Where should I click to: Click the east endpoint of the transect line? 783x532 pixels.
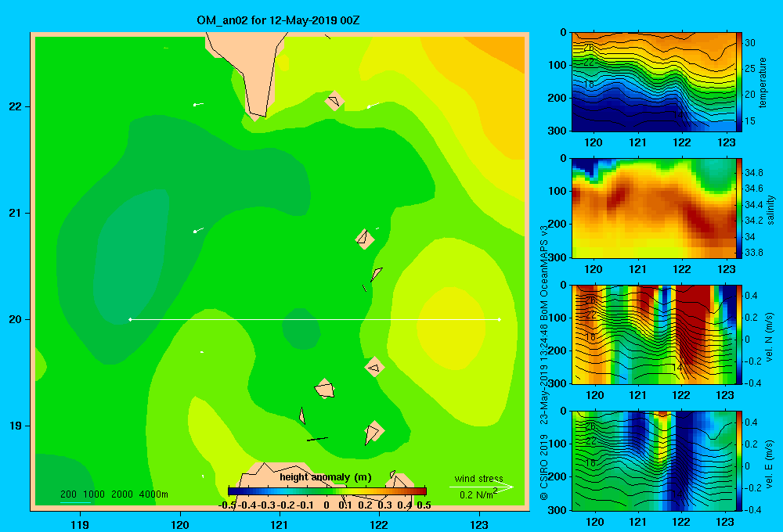pyautogui.click(x=500, y=319)
